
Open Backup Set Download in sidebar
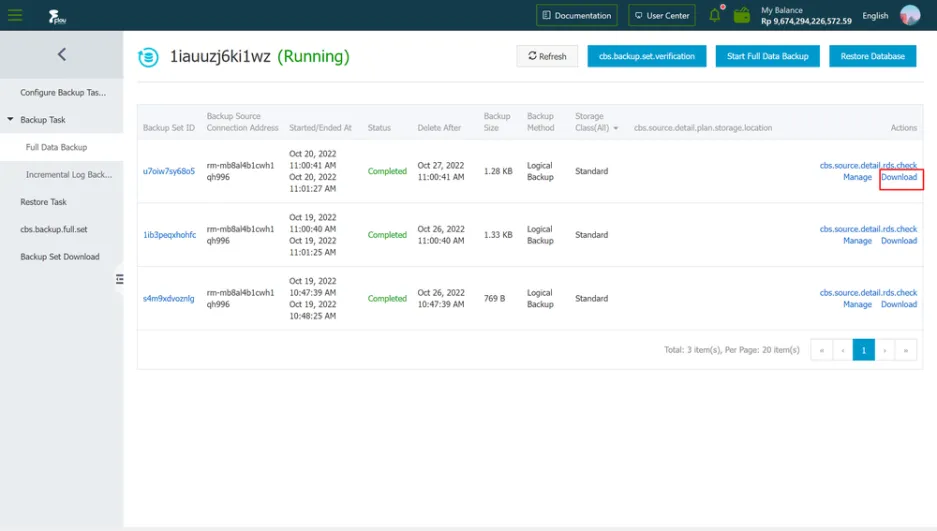click(60, 257)
